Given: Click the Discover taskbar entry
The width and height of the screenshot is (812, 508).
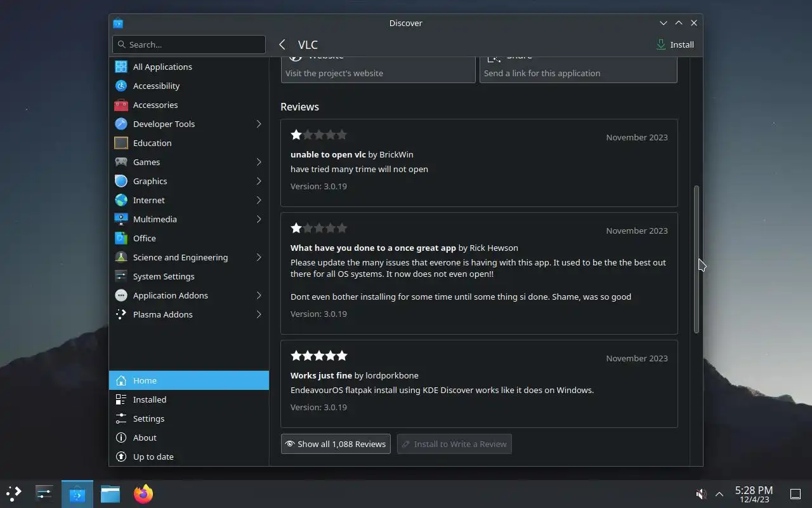Looking at the screenshot, I should click(77, 493).
